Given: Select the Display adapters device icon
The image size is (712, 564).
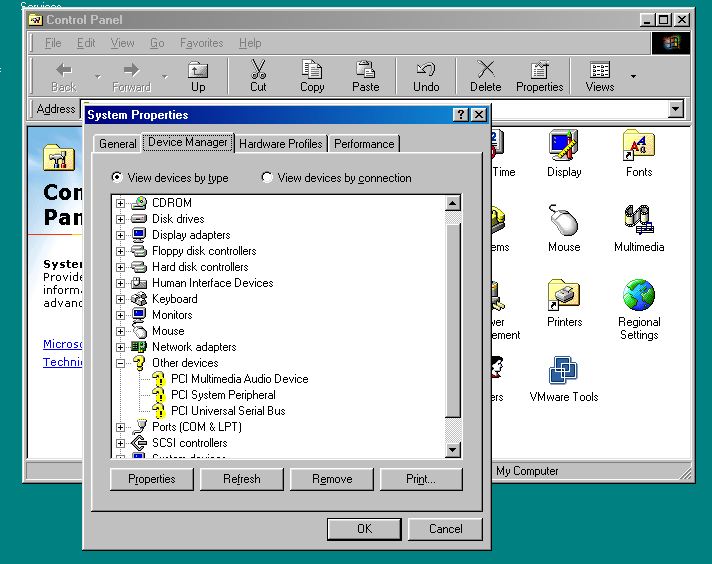Looking at the screenshot, I should click(x=139, y=235).
